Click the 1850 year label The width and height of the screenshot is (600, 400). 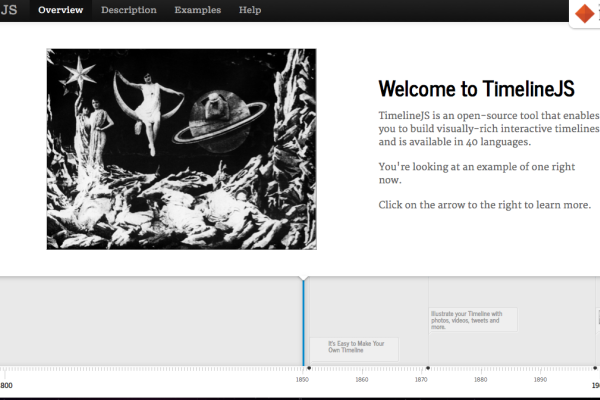click(302, 380)
